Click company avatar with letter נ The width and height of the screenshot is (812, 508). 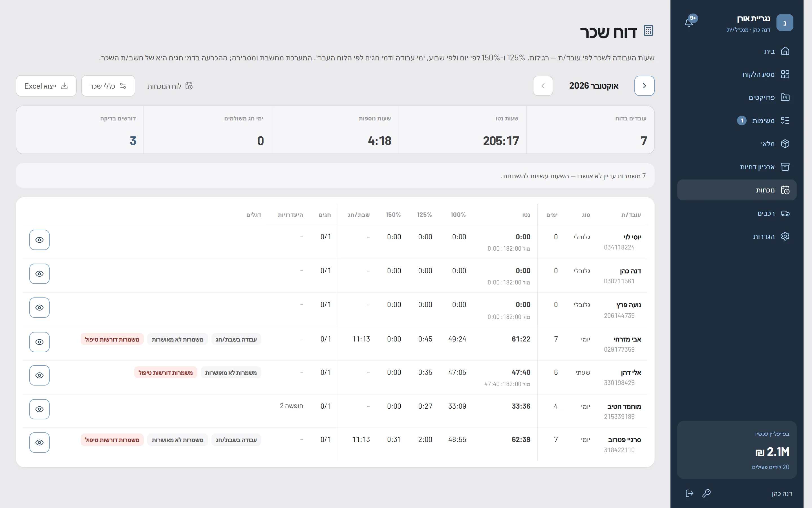[784, 23]
